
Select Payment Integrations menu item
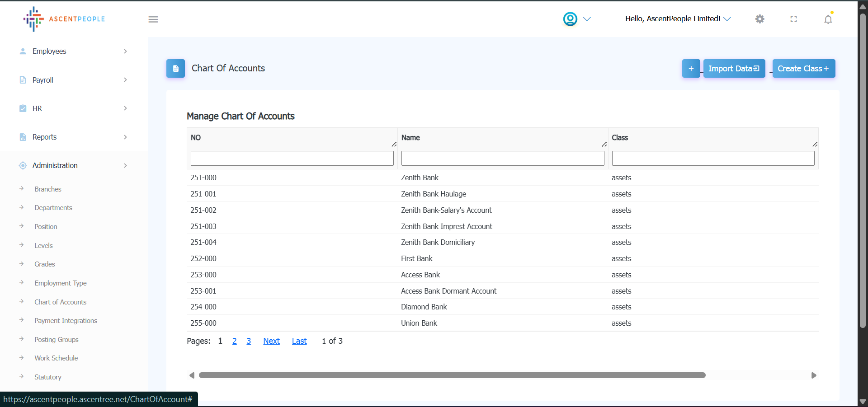point(66,321)
